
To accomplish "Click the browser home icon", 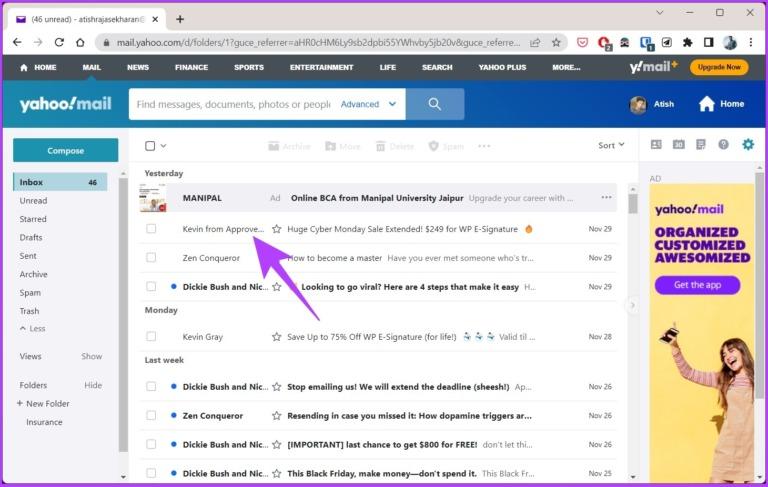I will click(80, 43).
